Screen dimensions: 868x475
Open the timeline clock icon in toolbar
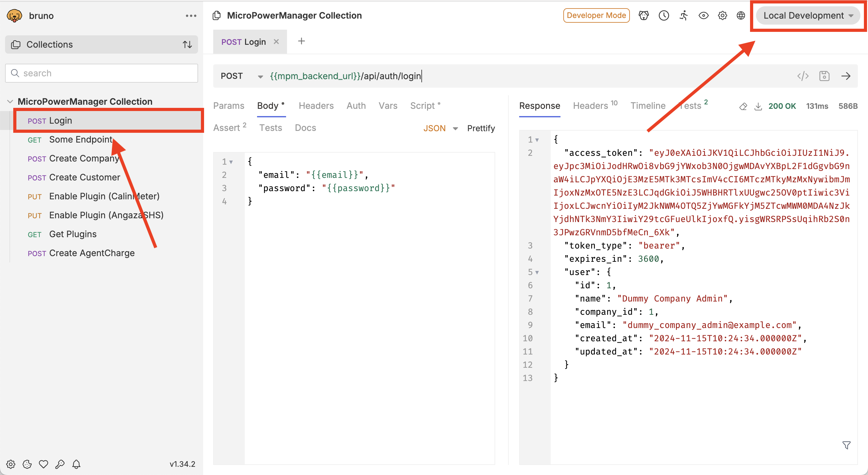[x=664, y=15]
